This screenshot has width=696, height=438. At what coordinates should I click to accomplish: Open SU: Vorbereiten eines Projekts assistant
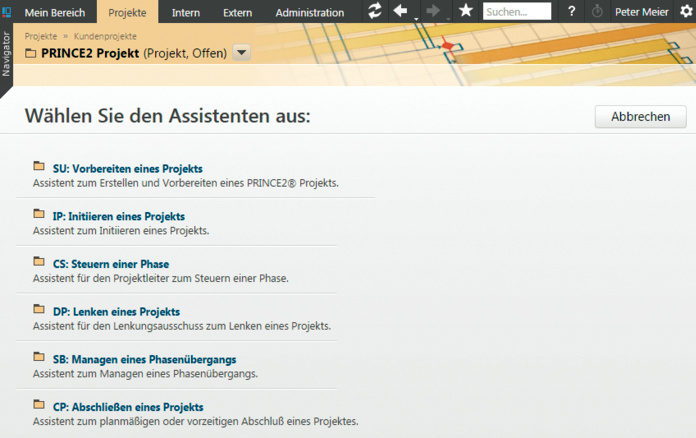pos(127,169)
